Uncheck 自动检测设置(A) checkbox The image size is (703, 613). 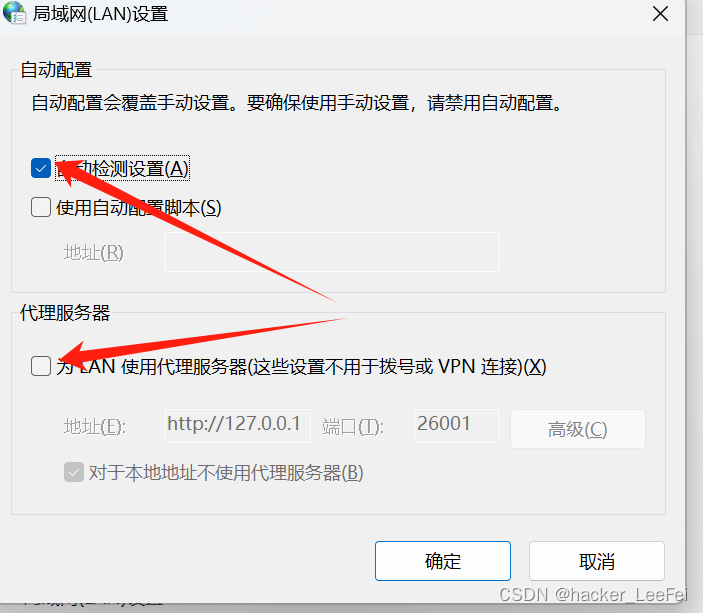41,168
